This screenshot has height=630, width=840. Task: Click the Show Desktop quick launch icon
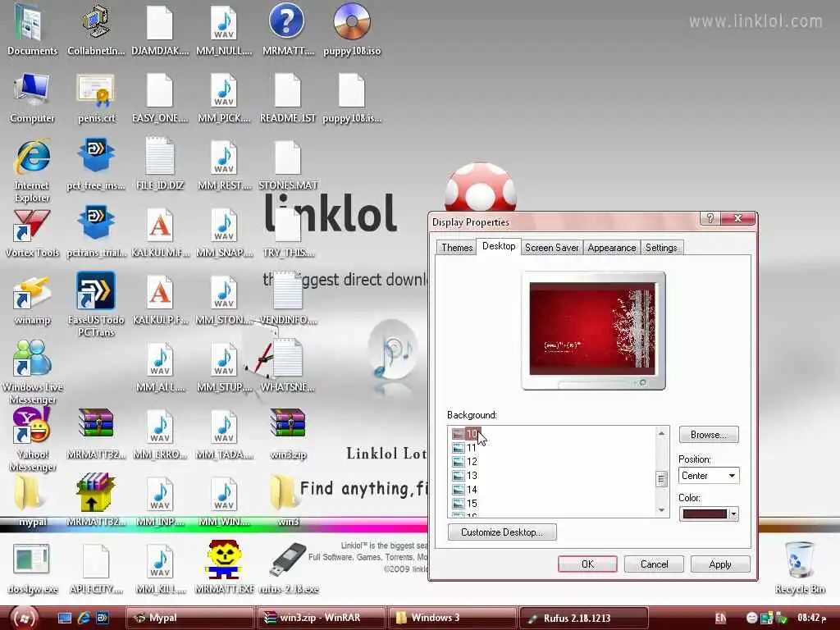(65, 618)
